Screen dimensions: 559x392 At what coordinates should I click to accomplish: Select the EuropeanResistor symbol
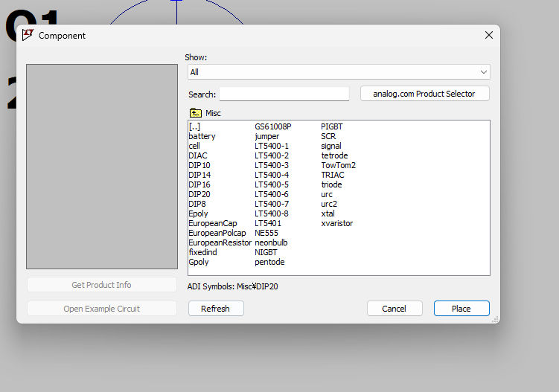pyautogui.click(x=220, y=243)
